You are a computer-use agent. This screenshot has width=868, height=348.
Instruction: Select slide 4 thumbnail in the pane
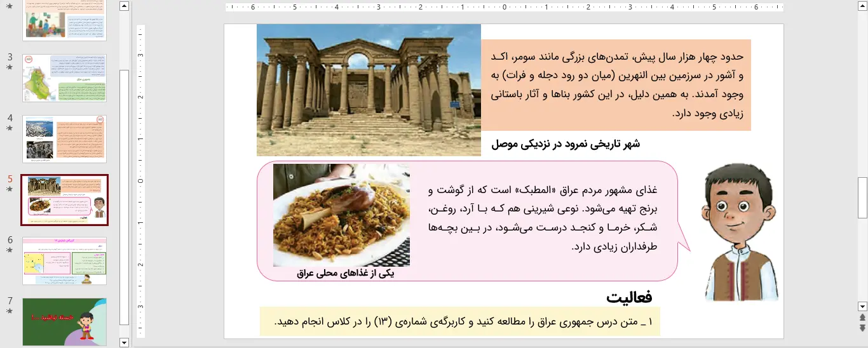point(65,138)
